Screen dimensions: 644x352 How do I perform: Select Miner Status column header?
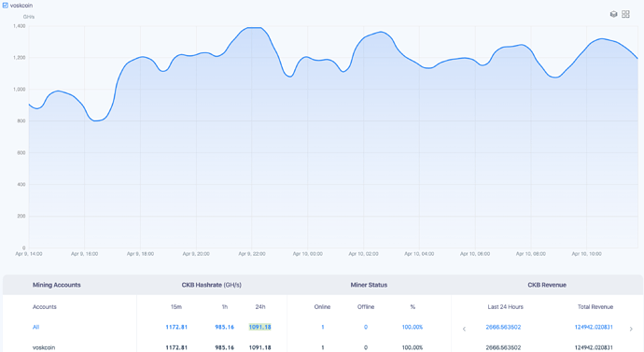click(x=369, y=285)
